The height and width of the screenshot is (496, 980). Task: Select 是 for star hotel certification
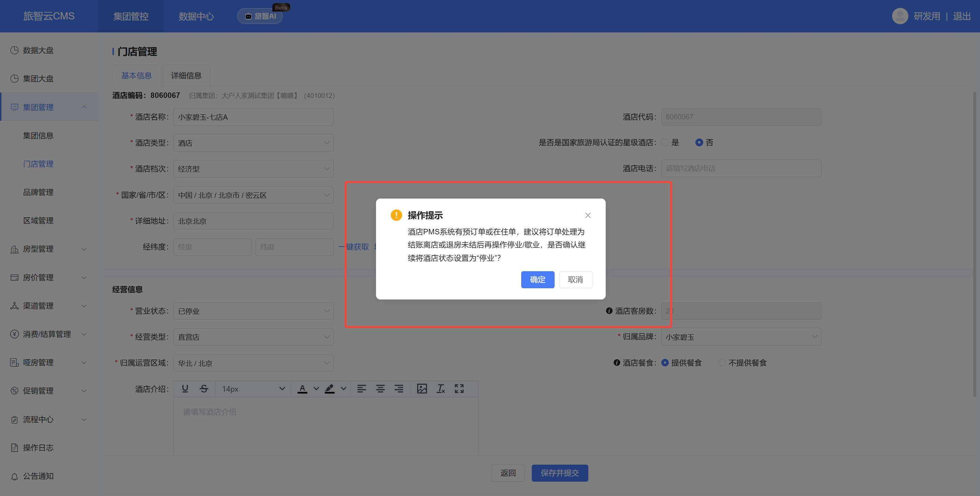tap(665, 142)
